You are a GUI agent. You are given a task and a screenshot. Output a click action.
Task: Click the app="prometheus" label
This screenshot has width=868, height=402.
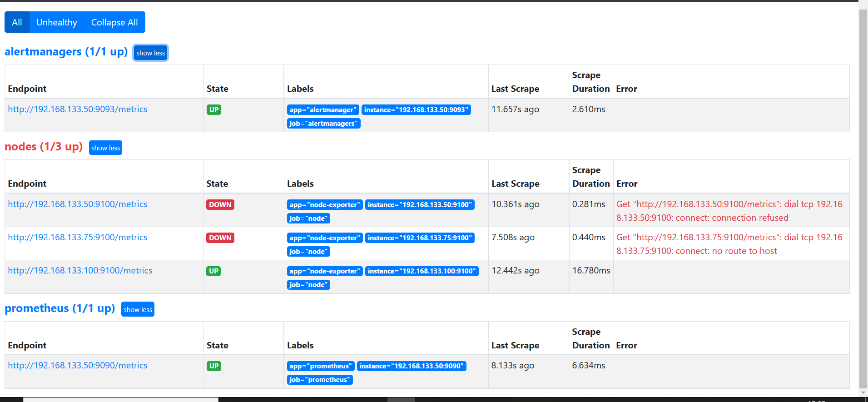321,366
